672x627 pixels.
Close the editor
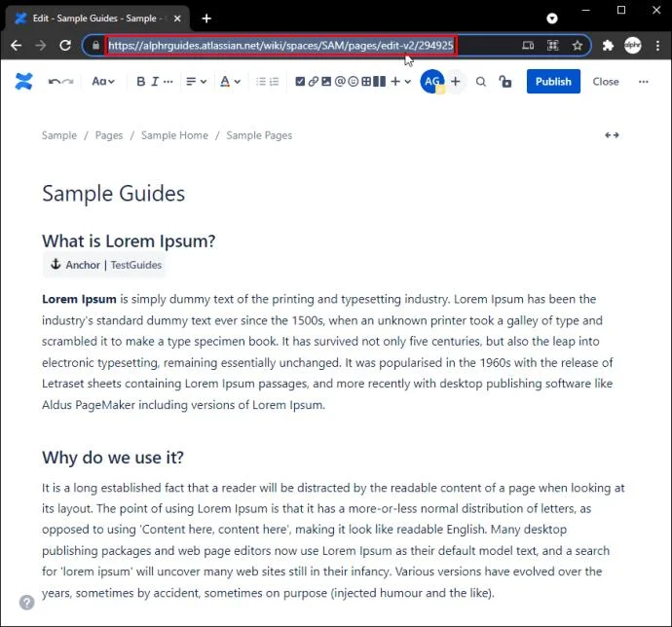(606, 82)
